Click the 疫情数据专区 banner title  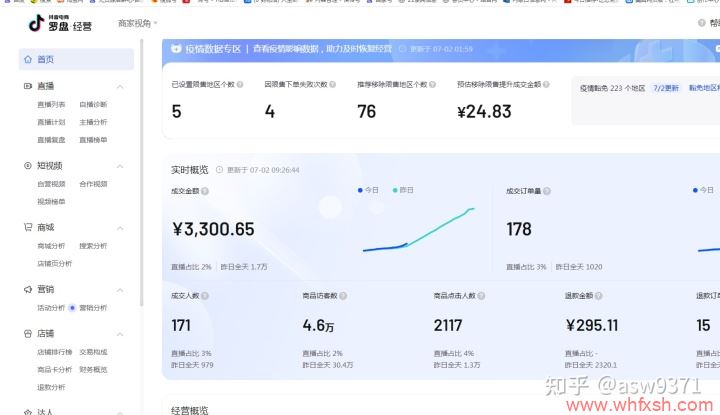pos(213,49)
